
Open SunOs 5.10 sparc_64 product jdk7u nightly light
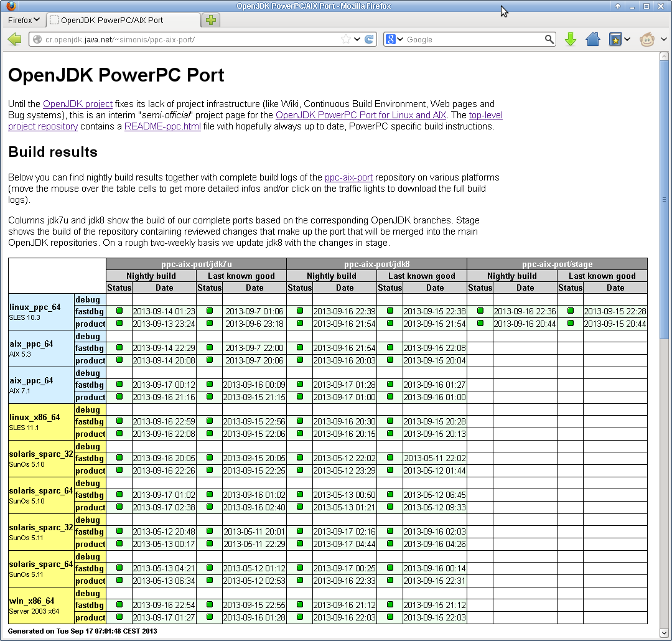pyautogui.click(x=119, y=507)
